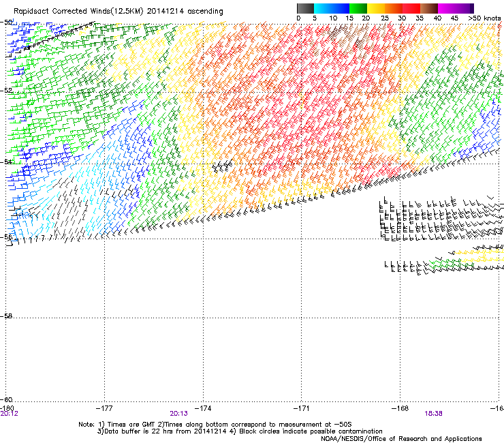Click the '>50 knots' legend label
Screen dimensions: 504x443
(x=484, y=18)
